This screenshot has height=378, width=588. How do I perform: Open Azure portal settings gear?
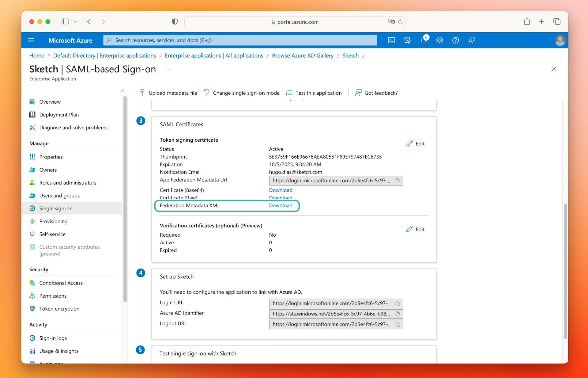pyautogui.click(x=439, y=40)
